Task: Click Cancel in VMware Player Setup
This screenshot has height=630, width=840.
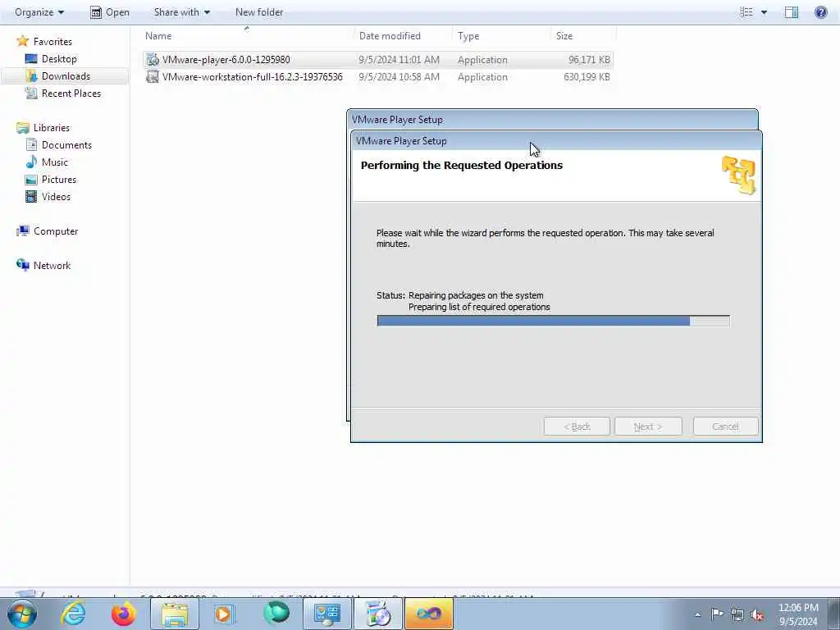Action: 725,427
